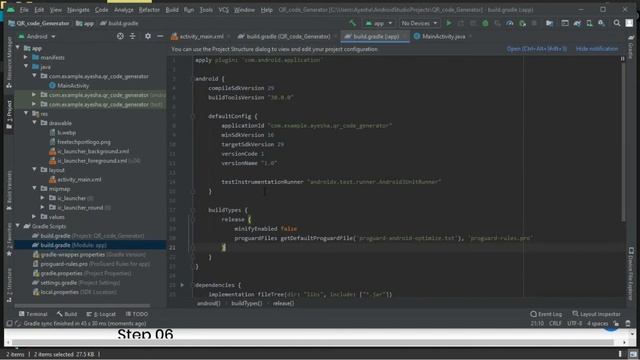The image size is (640, 360).
Task: Open Search Everywhere magnifier icon
Action: 617,23
